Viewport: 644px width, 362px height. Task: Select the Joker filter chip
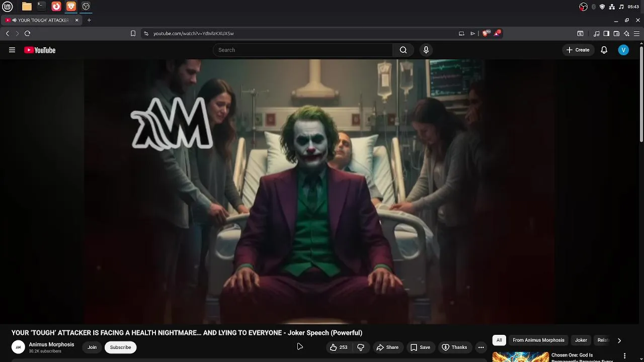coord(581,340)
